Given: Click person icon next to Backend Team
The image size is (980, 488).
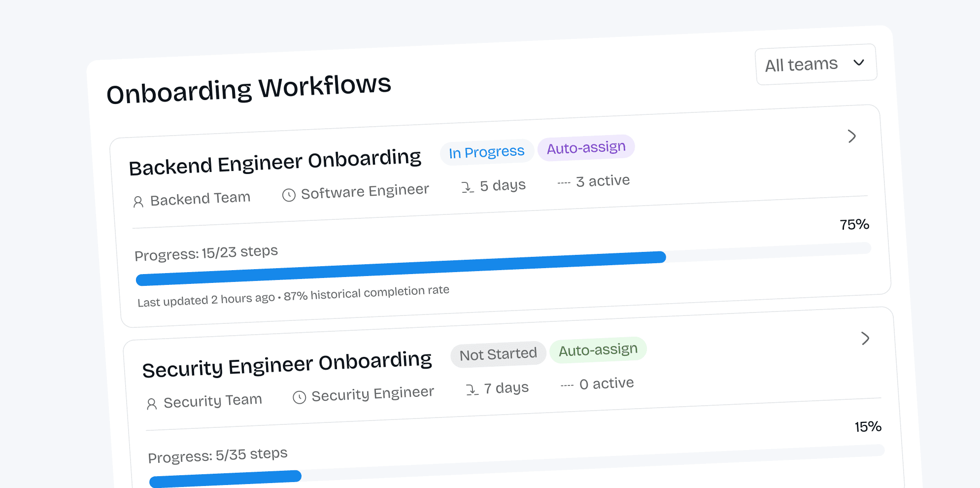Looking at the screenshot, I should click(x=138, y=202).
